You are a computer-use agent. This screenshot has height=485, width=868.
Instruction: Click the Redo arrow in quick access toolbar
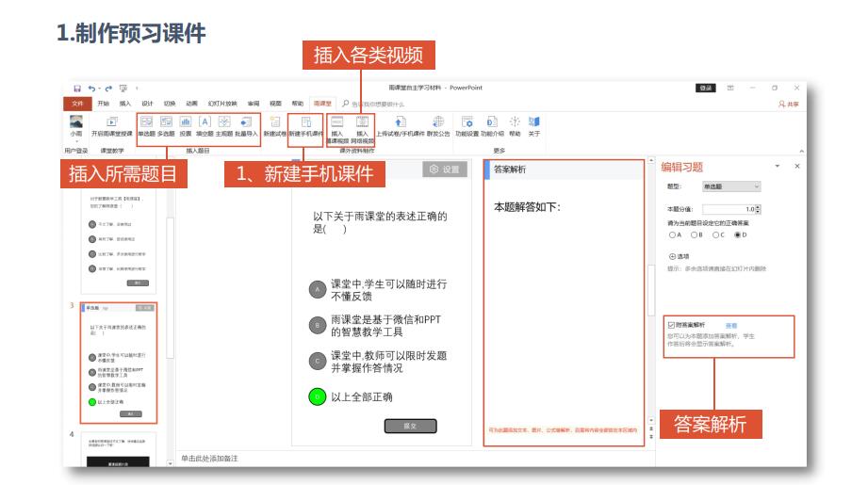pyautogui.click(x=108, y=89)
